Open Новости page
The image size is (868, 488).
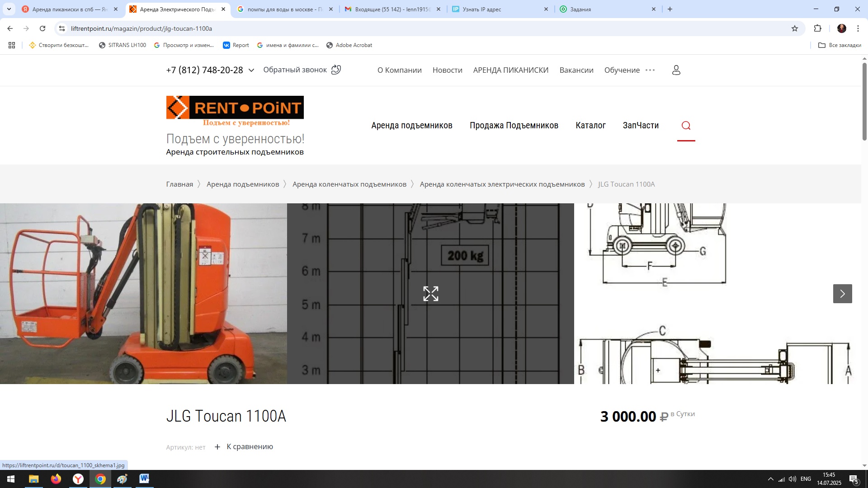click(x=447, y=70)
